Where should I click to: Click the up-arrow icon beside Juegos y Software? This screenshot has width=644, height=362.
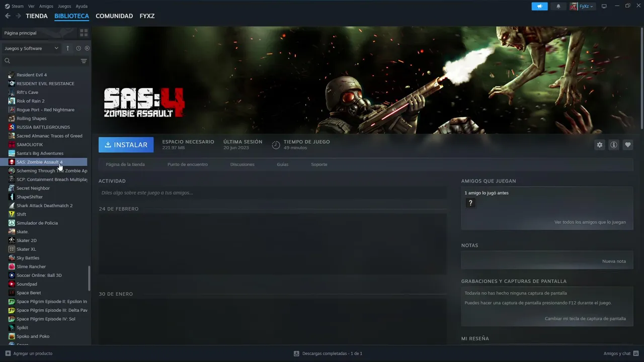coord(68,48)
